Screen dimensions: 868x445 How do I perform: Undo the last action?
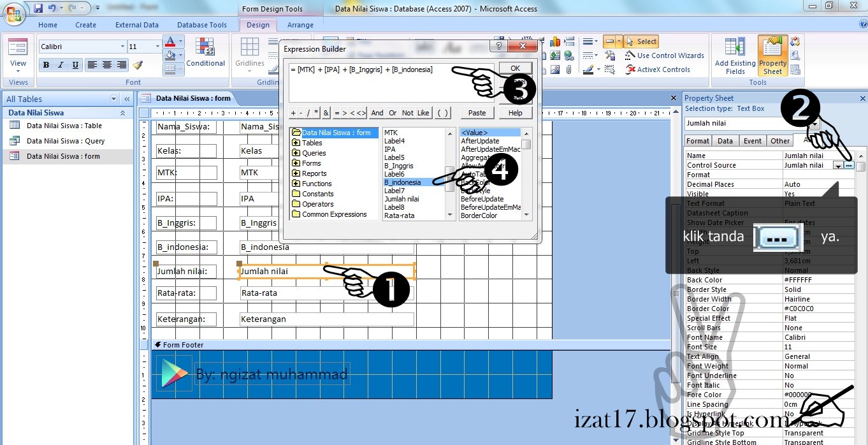(52, 8)
